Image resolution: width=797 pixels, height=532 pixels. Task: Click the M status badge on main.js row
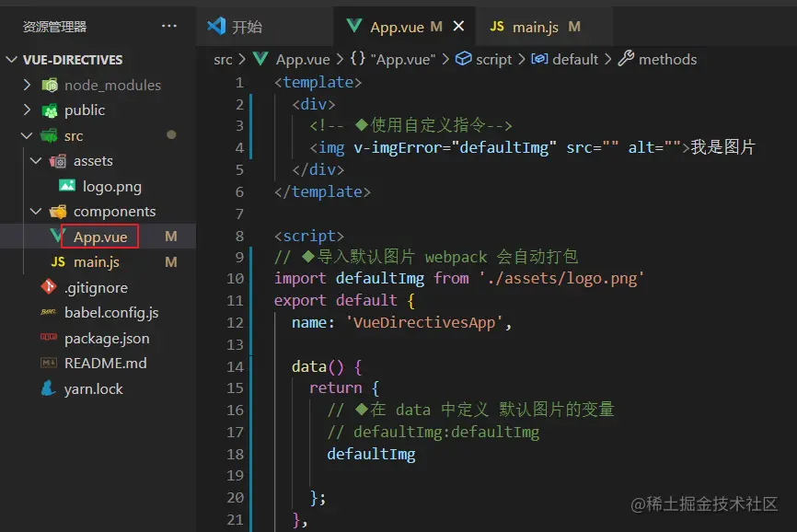(171, 262)
